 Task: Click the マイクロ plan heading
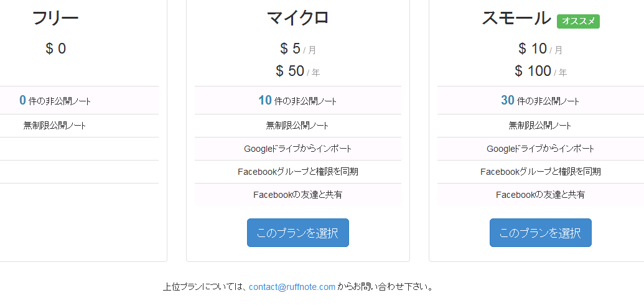click(297, 18)
